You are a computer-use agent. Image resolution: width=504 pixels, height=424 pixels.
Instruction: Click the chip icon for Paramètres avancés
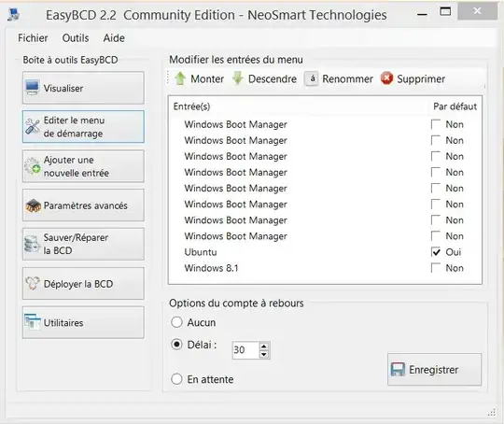pos(33,205)
